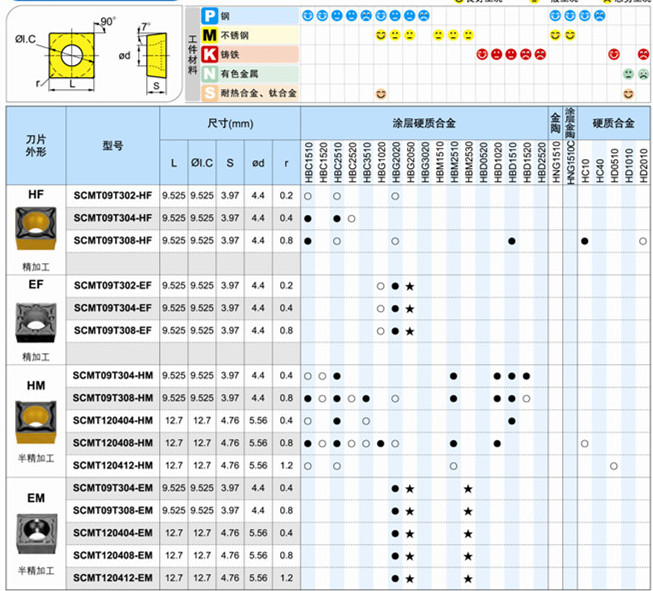Click the green N non-ferrous metal icon
The width and height of the screenshot is (653, 591).
click(x=209, y=73)
